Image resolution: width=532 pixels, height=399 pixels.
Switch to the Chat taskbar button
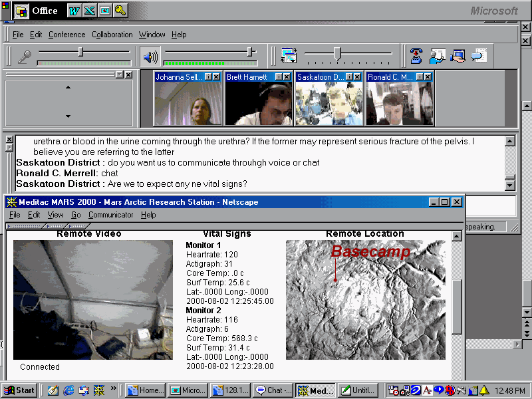pos(273,390)
